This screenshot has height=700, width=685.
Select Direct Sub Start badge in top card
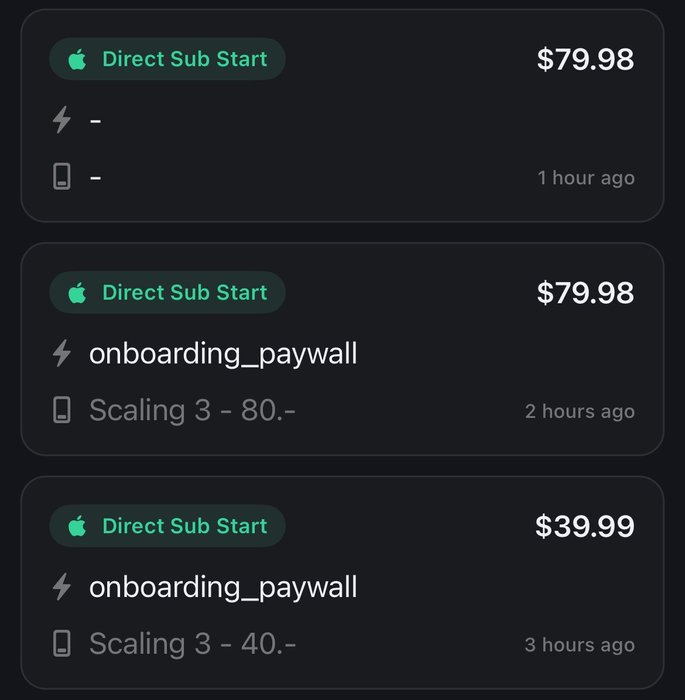pos(167,60)
